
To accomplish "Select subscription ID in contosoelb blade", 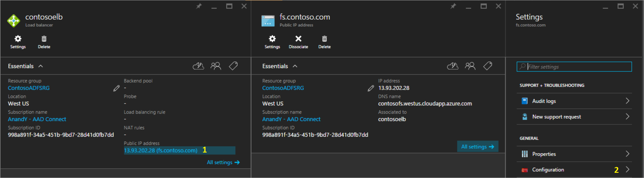I will point(61,135).
